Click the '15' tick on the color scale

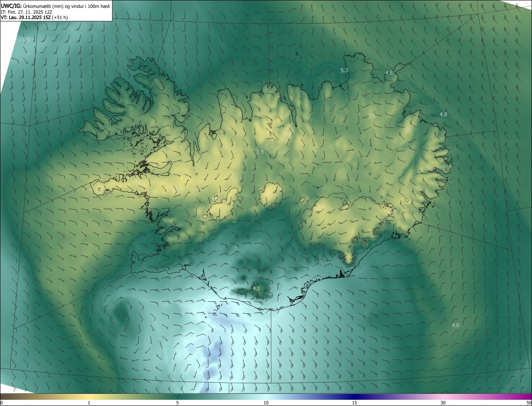[x=355, y=403]
